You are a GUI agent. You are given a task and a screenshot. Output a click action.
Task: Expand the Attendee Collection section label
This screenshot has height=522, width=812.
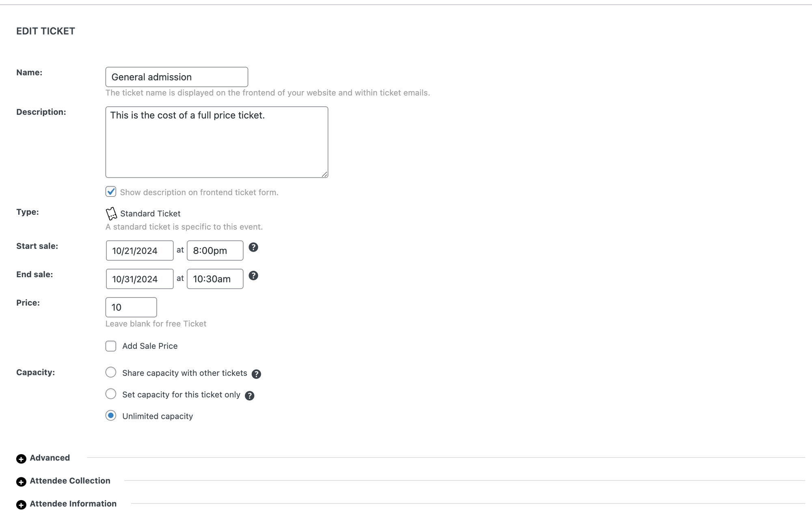point(70,481)
